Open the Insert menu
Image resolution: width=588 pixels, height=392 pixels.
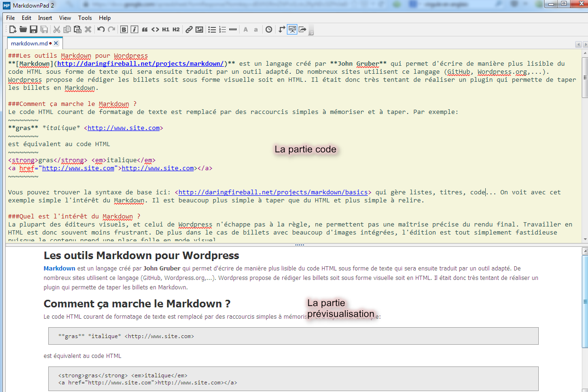click(x=45, y=18)
